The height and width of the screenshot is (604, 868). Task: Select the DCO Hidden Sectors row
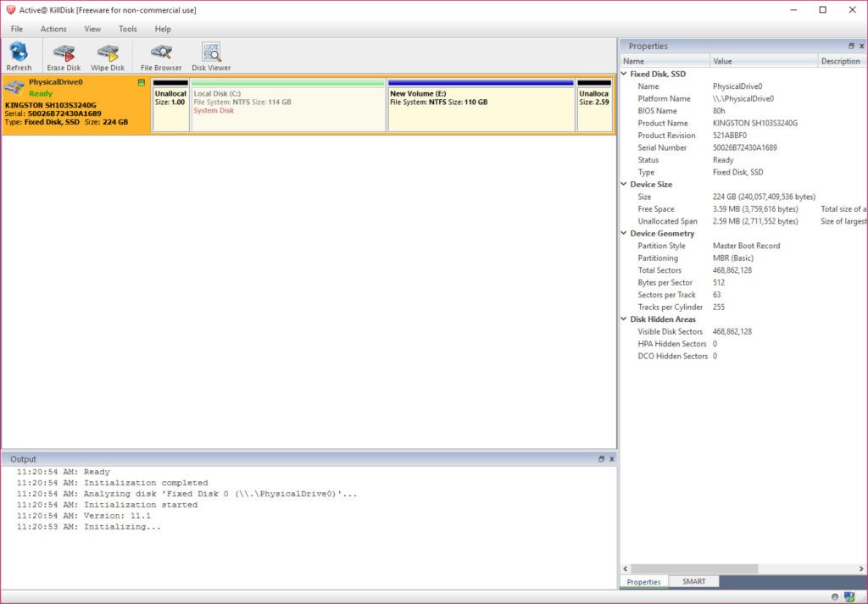point(743,356)
